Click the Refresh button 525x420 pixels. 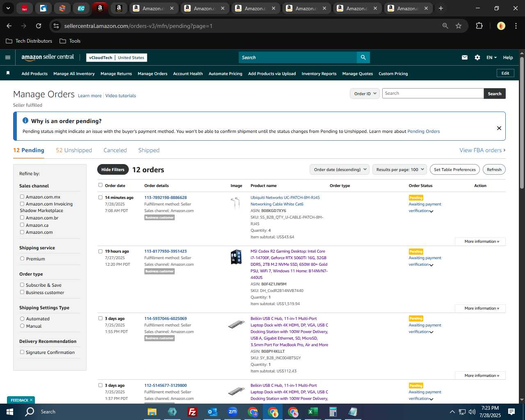pos(494,169)
